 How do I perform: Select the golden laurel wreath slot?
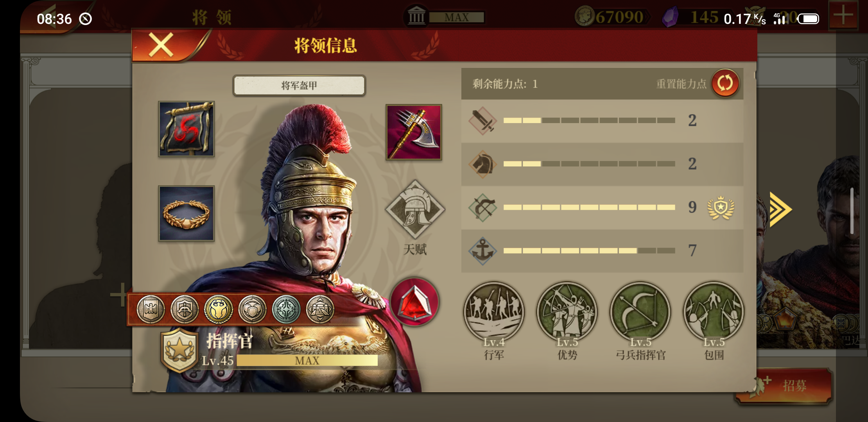[186, 213]
